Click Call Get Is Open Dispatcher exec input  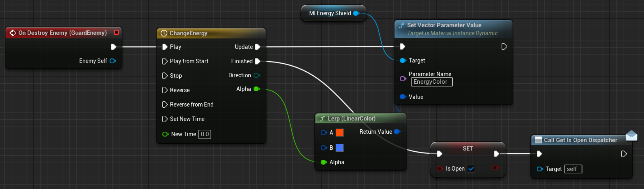[539, 154]
